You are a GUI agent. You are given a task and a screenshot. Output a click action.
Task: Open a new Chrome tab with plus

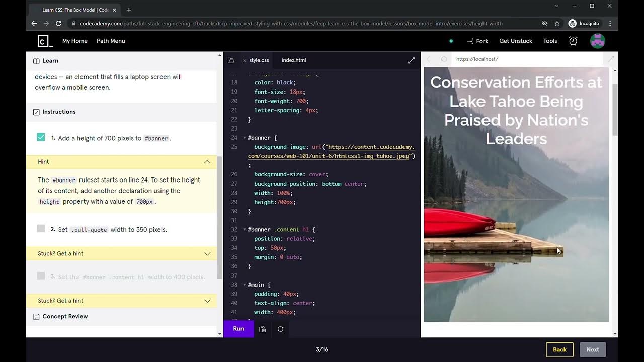(x=129, y=10)
